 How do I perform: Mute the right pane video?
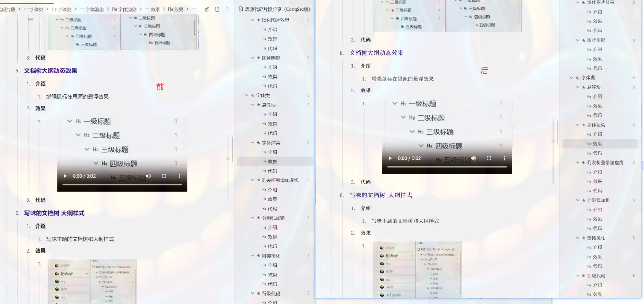(x=474, y=158)
